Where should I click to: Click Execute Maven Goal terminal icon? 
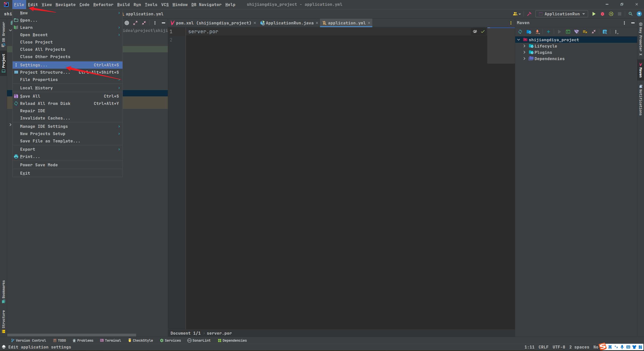568,32
